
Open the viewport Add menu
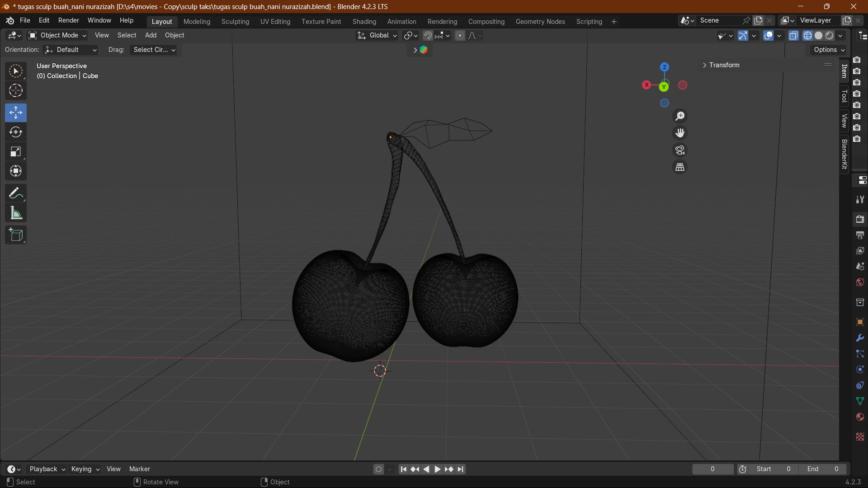click(151, 35)
